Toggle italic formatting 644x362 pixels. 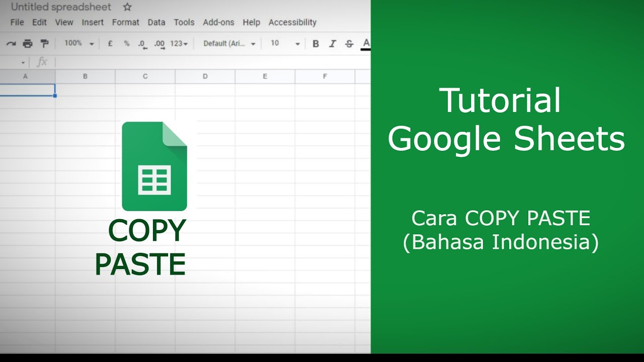click(x=332, y=44)
